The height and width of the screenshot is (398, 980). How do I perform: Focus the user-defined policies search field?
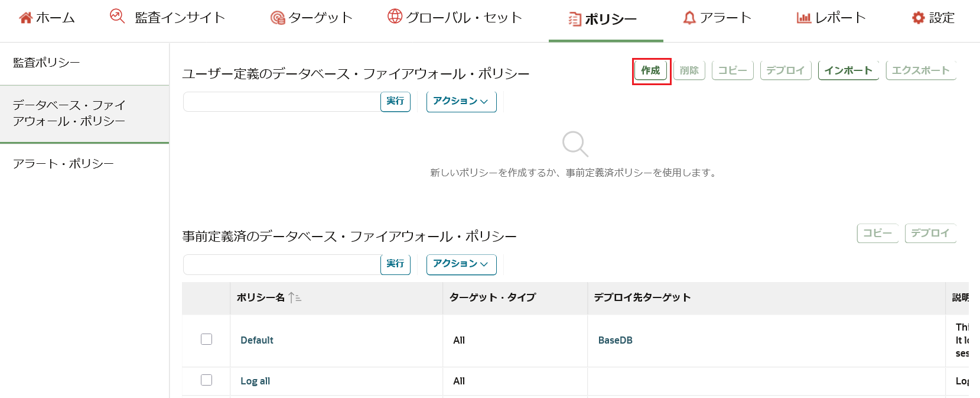[x=282, y=101]
